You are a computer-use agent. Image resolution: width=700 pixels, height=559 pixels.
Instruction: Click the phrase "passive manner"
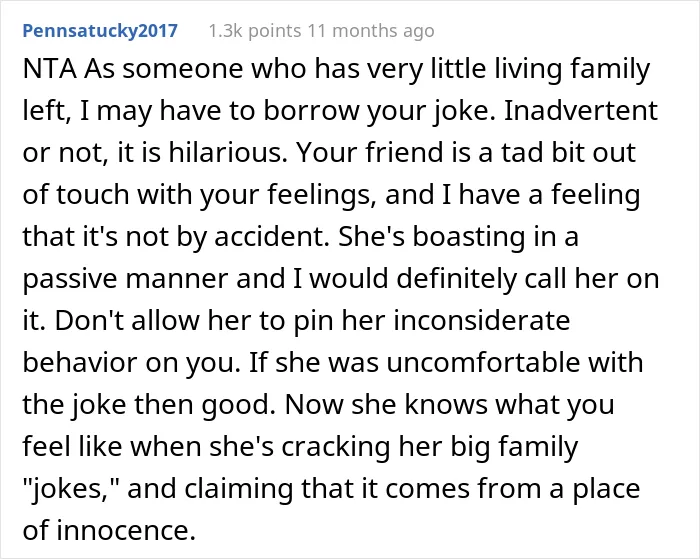point(126,280)
